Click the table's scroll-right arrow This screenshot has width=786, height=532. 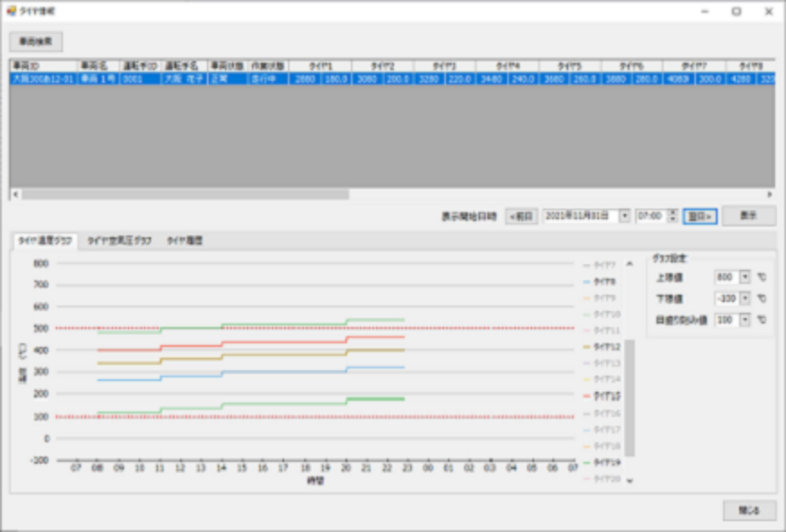(x=770, y=194)
